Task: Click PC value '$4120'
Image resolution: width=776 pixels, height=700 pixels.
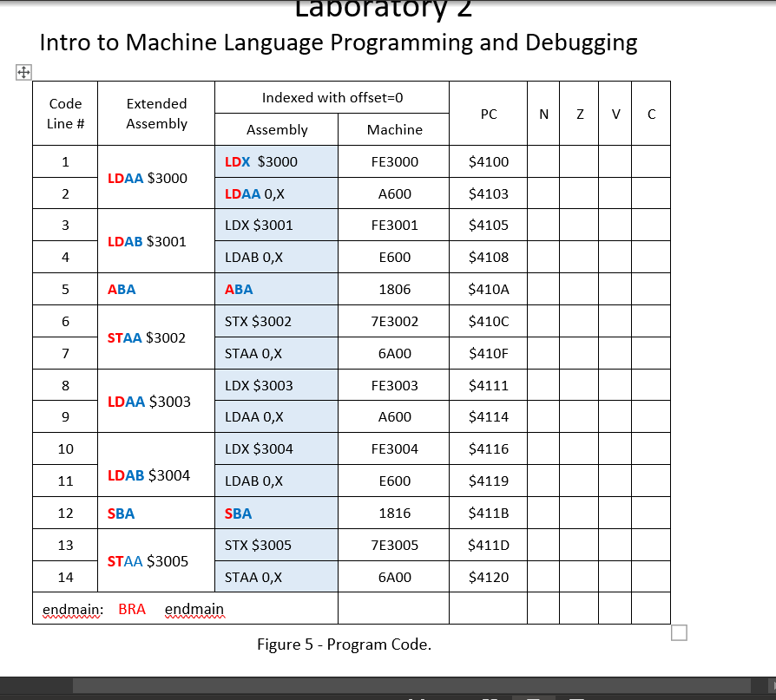Action: coord(489,578)
